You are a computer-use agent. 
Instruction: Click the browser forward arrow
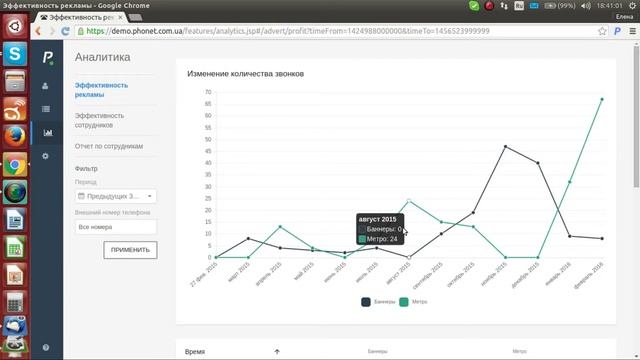52,31
